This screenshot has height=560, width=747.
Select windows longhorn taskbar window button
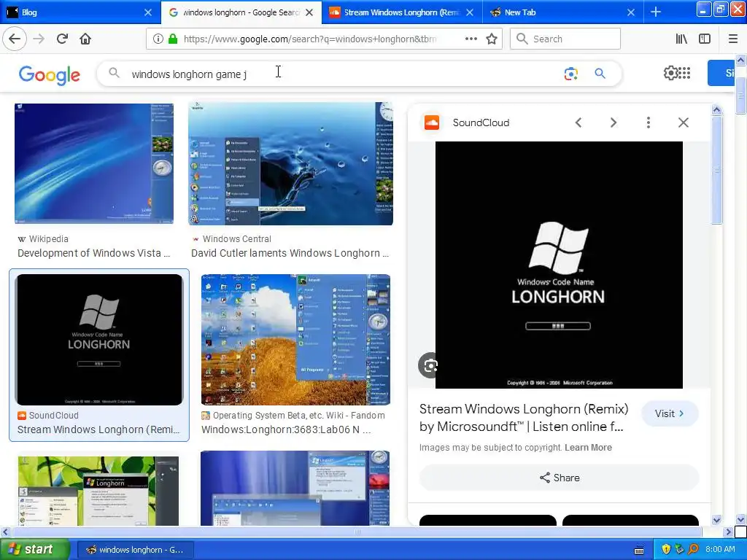135,550
